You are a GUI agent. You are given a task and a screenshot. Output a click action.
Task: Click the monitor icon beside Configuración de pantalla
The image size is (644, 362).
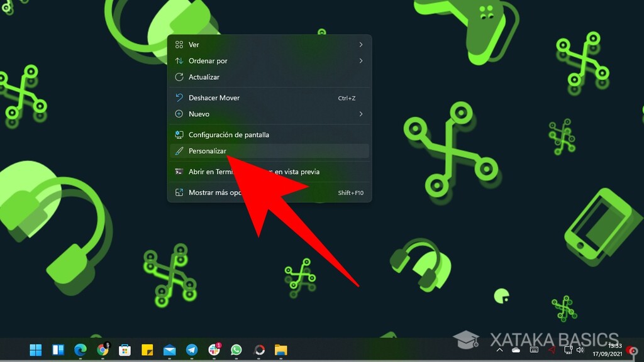click(x=179, y=134)
